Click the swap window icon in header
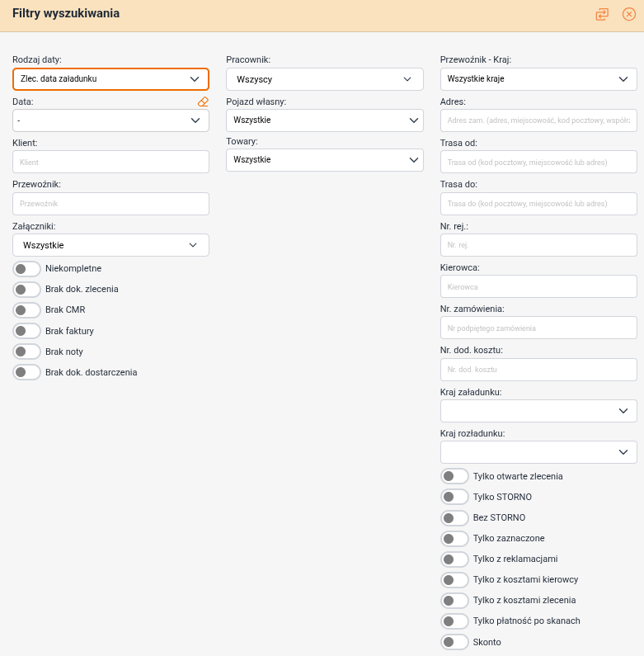644x656 pixels. (602, 14)
